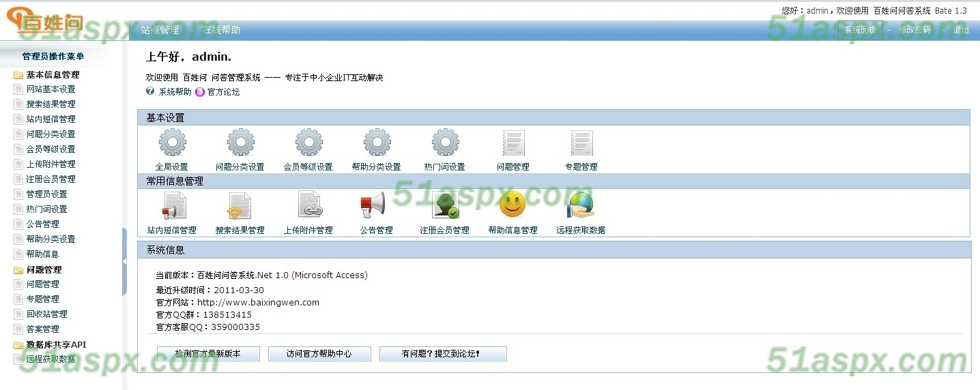Image resolution: width=980 pixels, height=390 pixels.
Task: Click 退出 to log out
Action: click(x=961, y=30)
